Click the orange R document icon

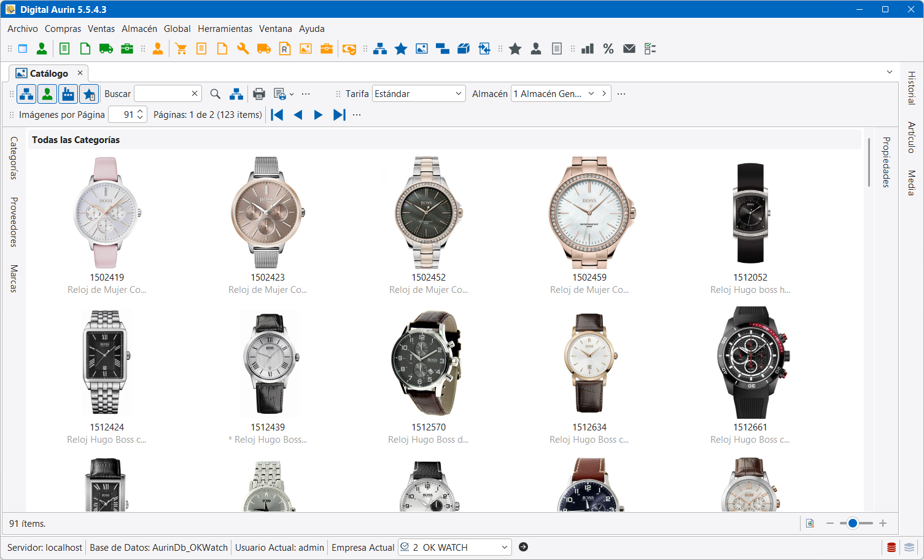pos(285,49)
